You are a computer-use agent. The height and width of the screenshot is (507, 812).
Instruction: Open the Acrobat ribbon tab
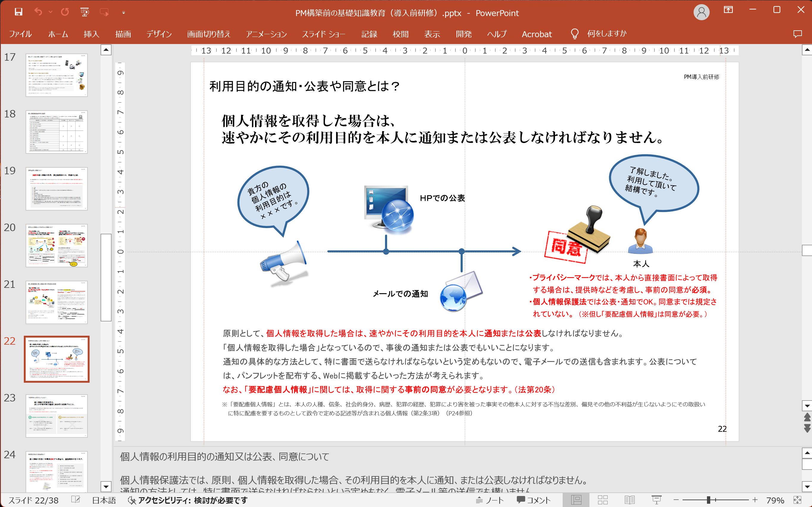point(536,34)
